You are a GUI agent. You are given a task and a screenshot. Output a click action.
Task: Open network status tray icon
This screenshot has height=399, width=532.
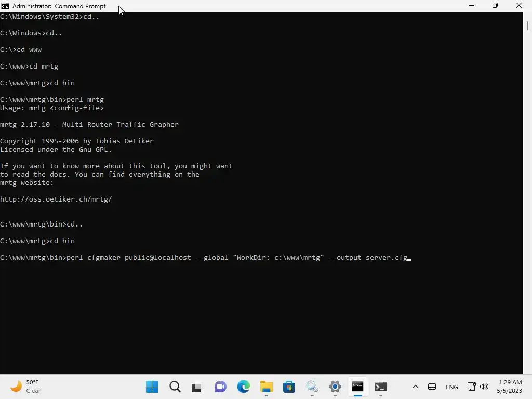(471, 387)
